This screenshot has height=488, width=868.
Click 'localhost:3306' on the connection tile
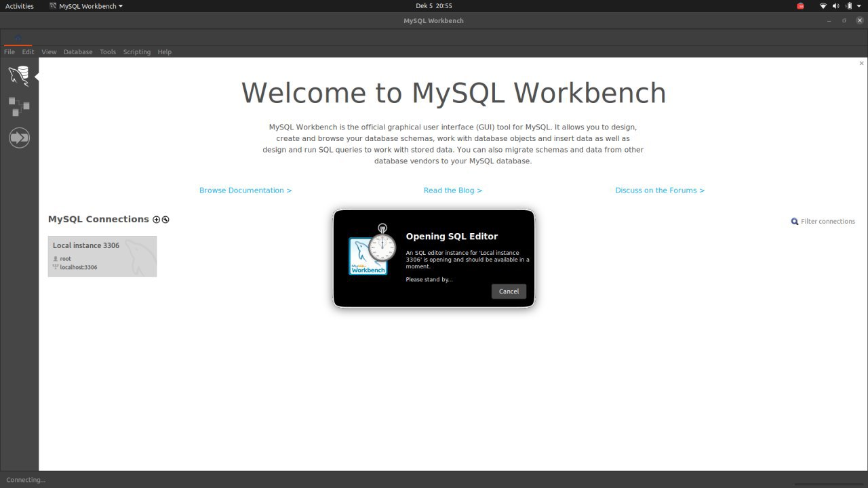[x=79, y=267]
